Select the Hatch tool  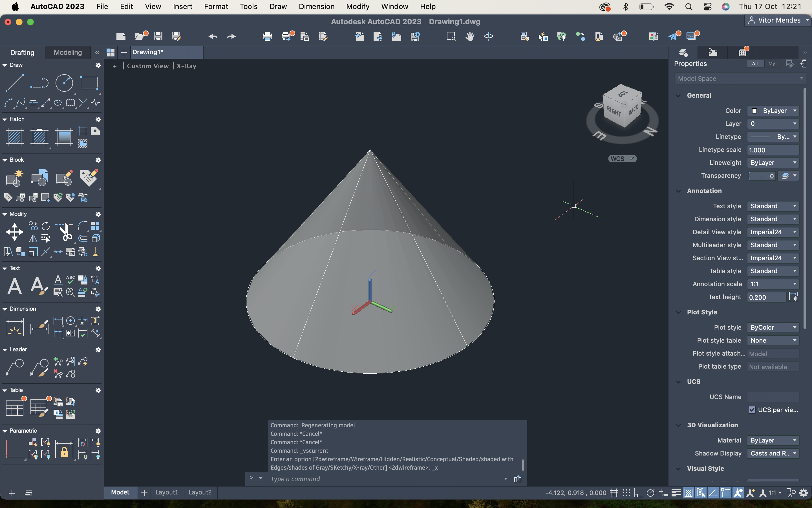click(14, 137)
